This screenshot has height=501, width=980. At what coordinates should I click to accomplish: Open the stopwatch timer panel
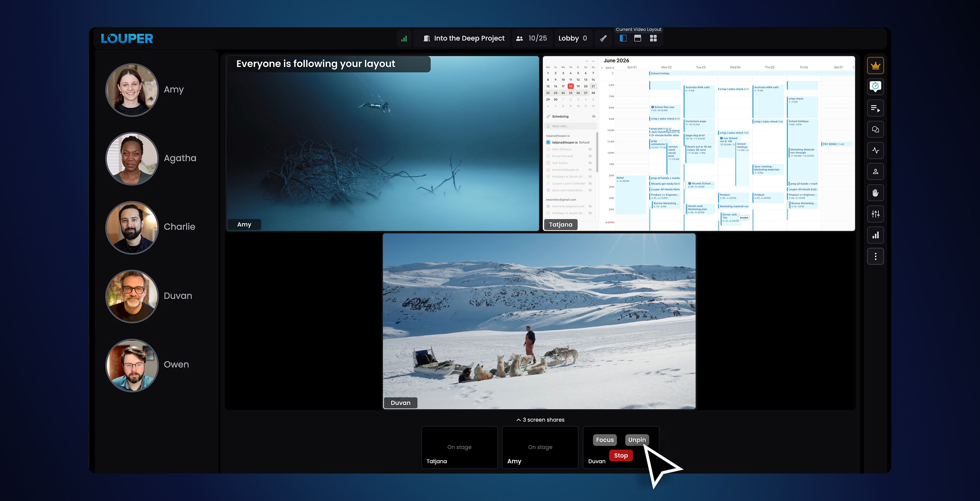875,87
